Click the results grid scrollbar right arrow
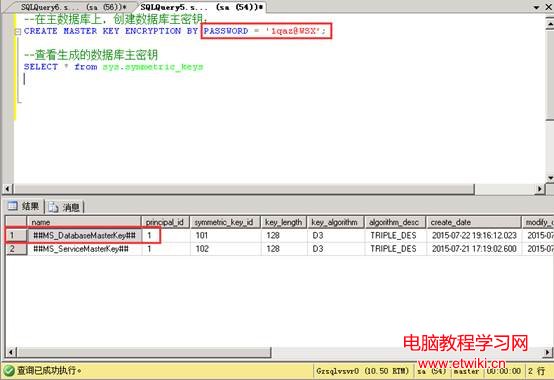 pyautogui.click(x=548, y=352)
